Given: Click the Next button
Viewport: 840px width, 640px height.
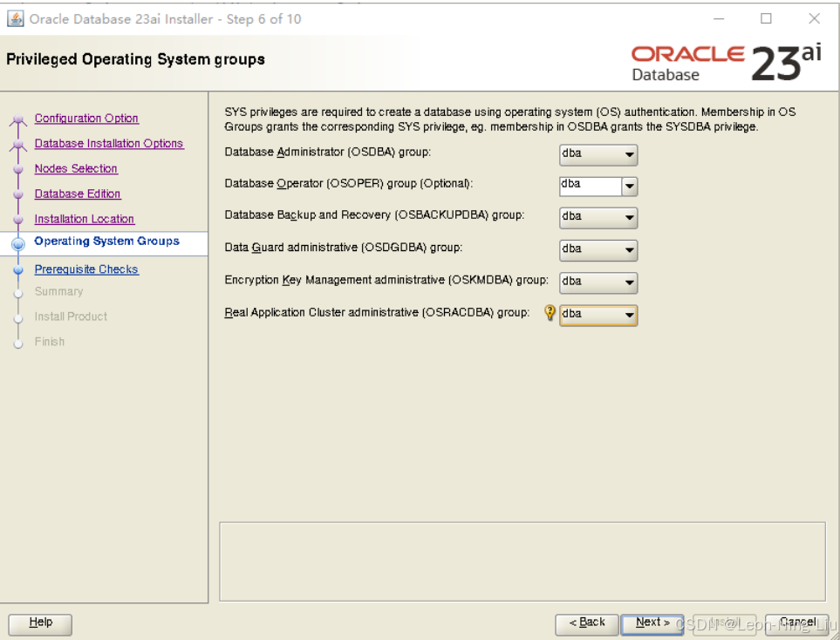Looking at the screenshot, I should [x=652, y=624].
